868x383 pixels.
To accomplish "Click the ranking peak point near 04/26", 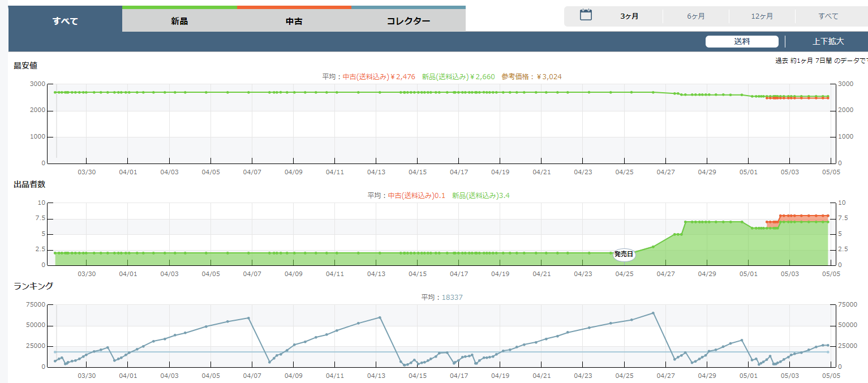I will (653, 313).
